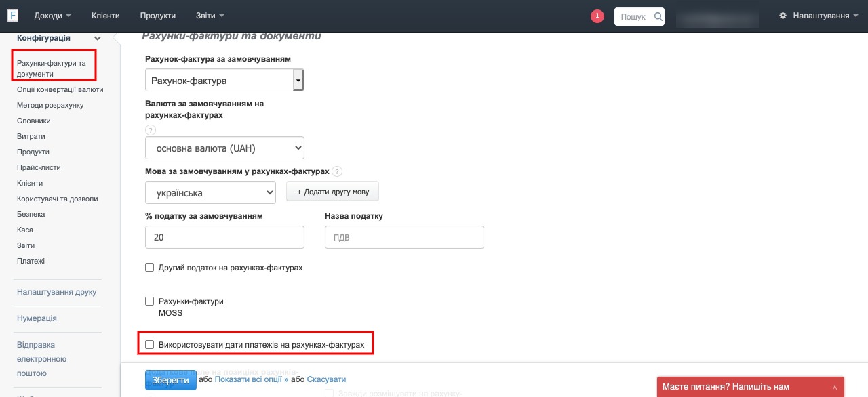The width and height of the screenshot is (868, 397).
Task: Go to Клієнти in top menu
Action: point(106,16)
